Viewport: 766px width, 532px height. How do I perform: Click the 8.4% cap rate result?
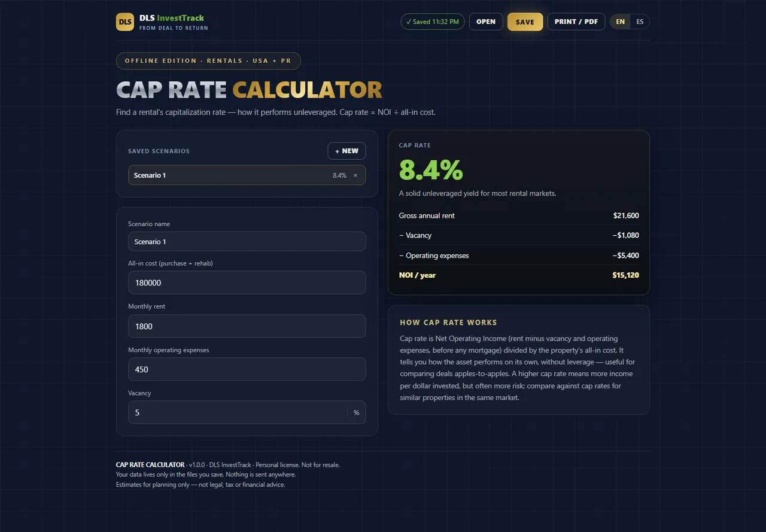coord(431,170)
